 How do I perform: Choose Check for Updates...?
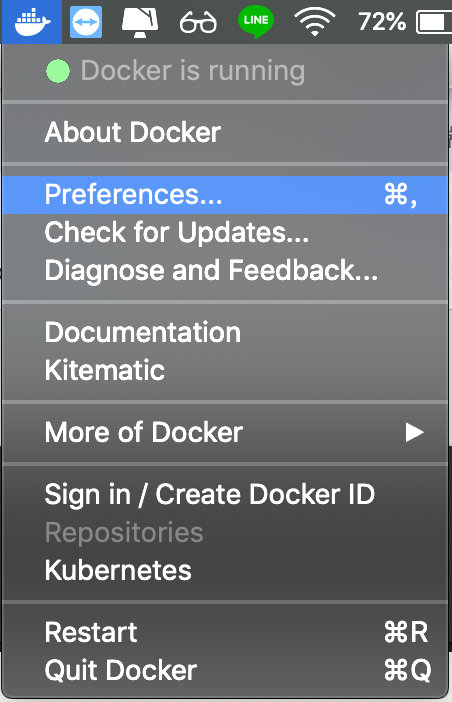[x=225, y=232]
